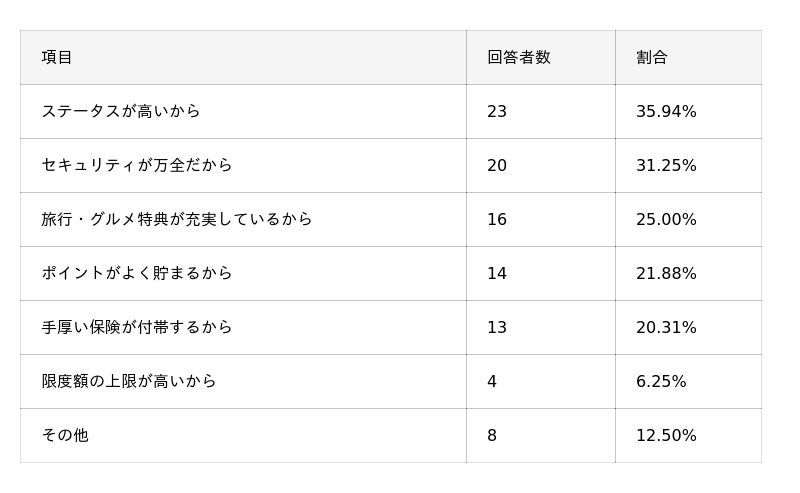Click the 25.00% percentage cell

pyautogui.click(x=666, y=219)
